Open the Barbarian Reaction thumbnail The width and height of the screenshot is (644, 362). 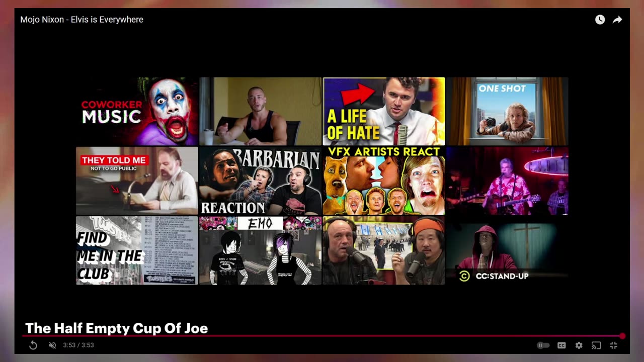[260, 181]
